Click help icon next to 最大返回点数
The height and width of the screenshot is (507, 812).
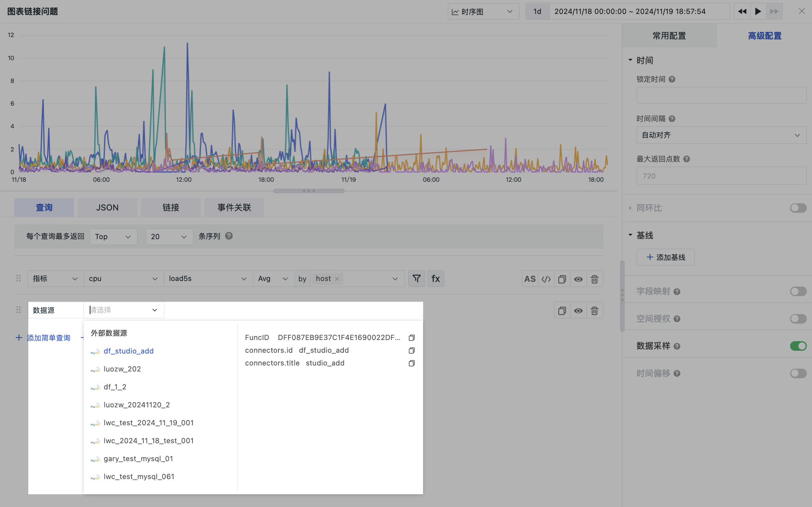[686, 159]
